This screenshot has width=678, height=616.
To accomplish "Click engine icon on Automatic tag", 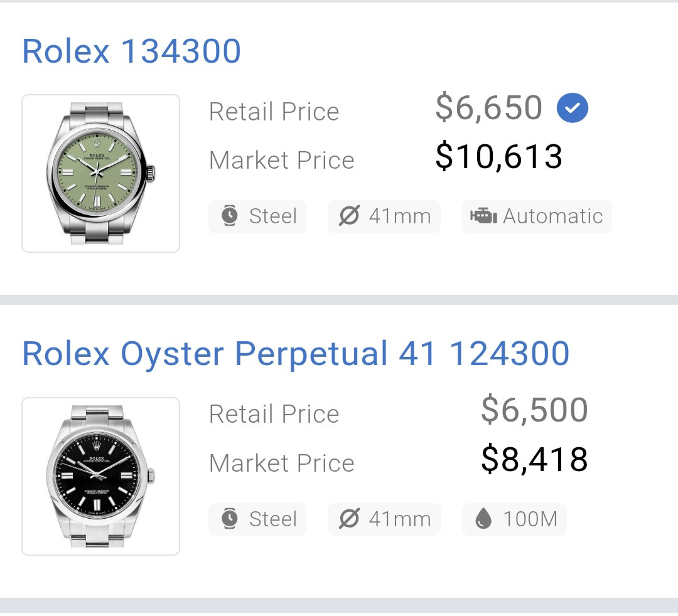I will (x=483, y=216).
